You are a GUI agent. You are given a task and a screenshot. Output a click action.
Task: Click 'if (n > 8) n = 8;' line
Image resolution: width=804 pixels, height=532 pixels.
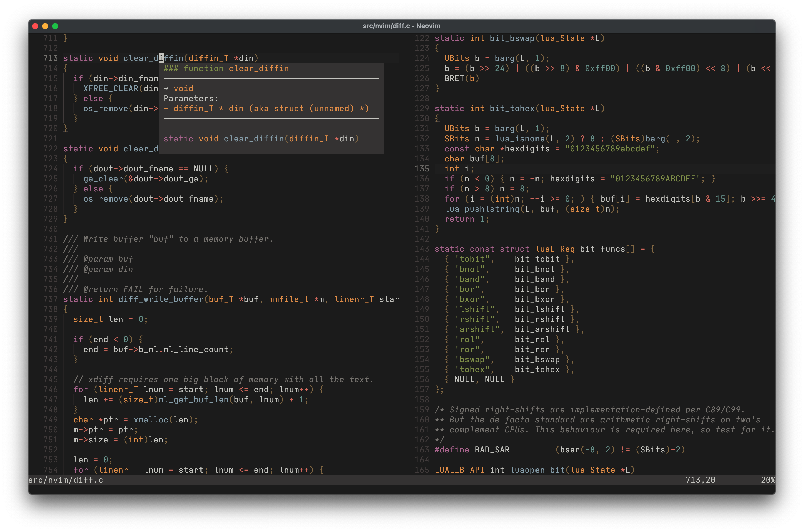point(487,189)
